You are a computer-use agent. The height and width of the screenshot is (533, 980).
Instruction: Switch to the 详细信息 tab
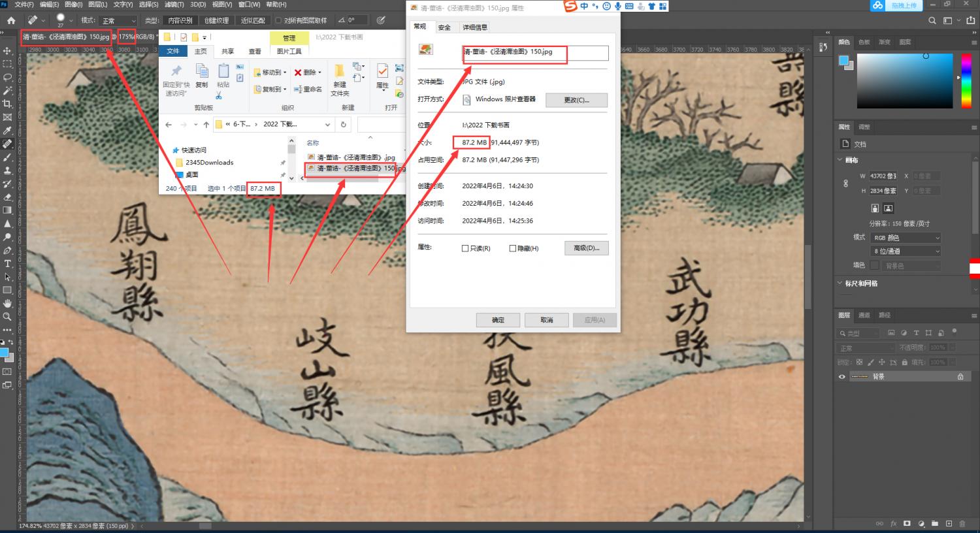tap(474, 27)
